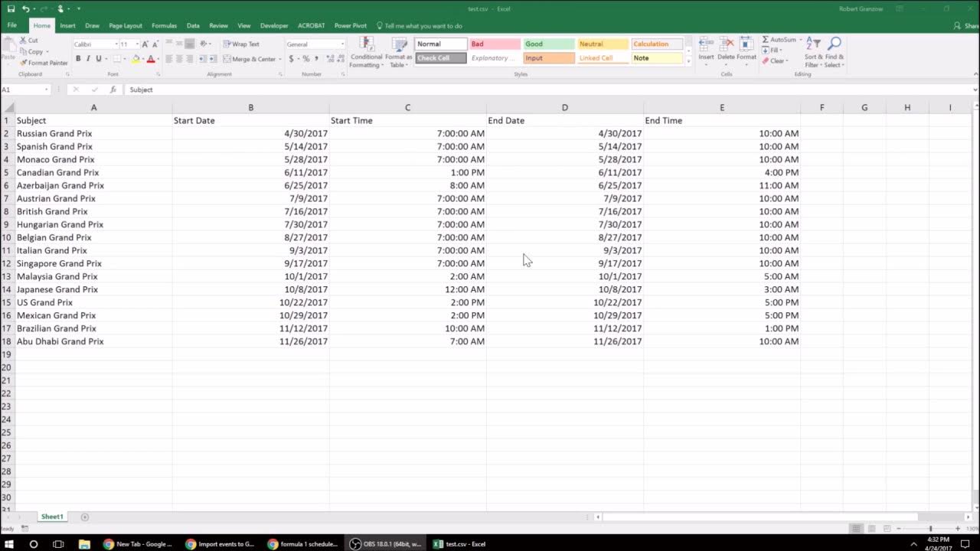Open Format as Table gallery

399,52
